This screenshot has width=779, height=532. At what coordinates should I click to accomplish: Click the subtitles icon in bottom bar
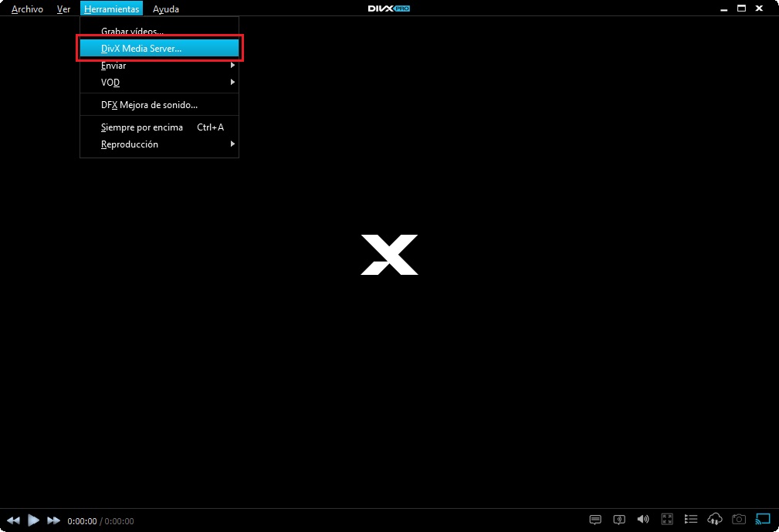[x=595, y=519]
